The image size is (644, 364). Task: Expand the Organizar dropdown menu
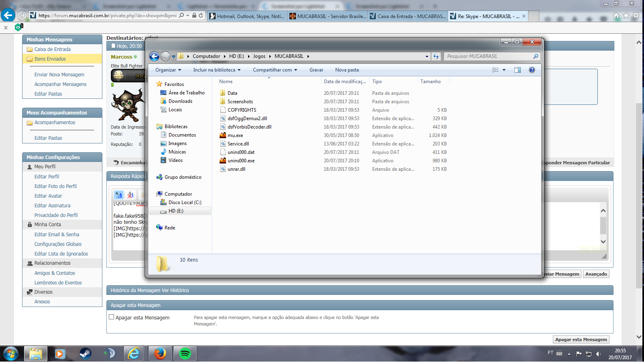[168, 70]
